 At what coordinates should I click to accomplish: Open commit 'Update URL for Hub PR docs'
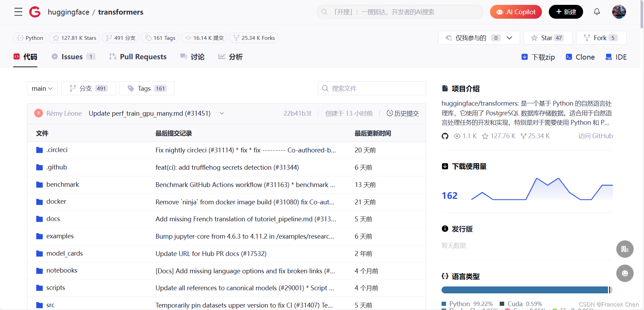211,254
